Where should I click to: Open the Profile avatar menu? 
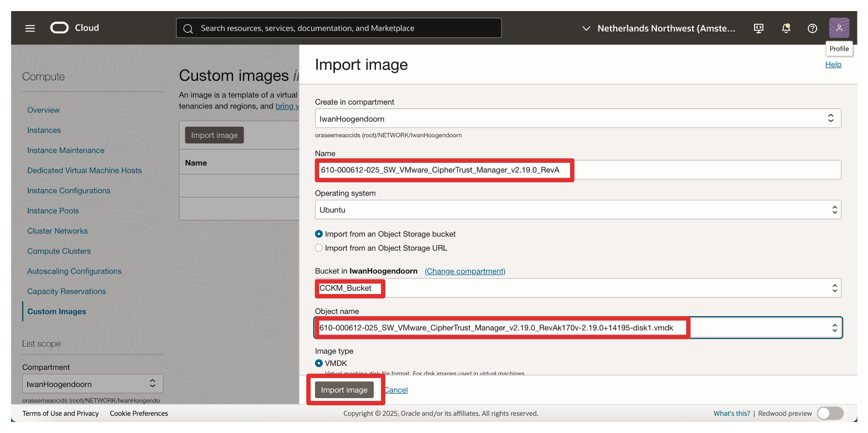click(839, 28)
